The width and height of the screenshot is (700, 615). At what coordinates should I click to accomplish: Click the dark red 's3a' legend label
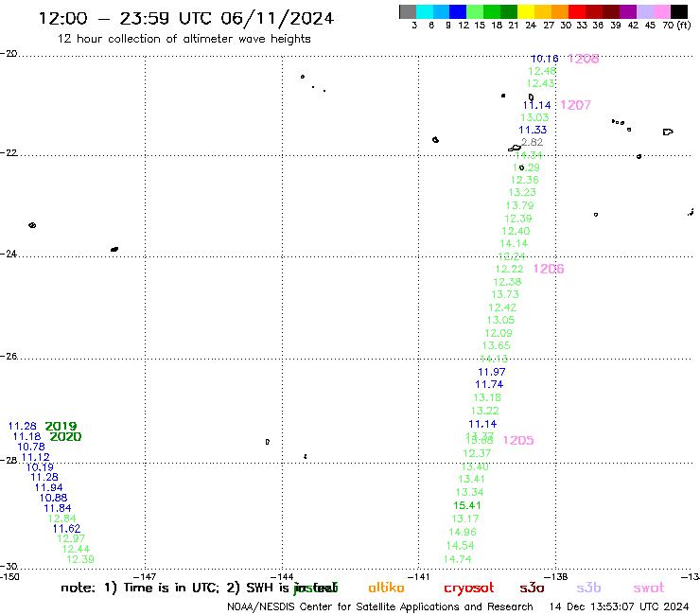click(x=532, y=589)
